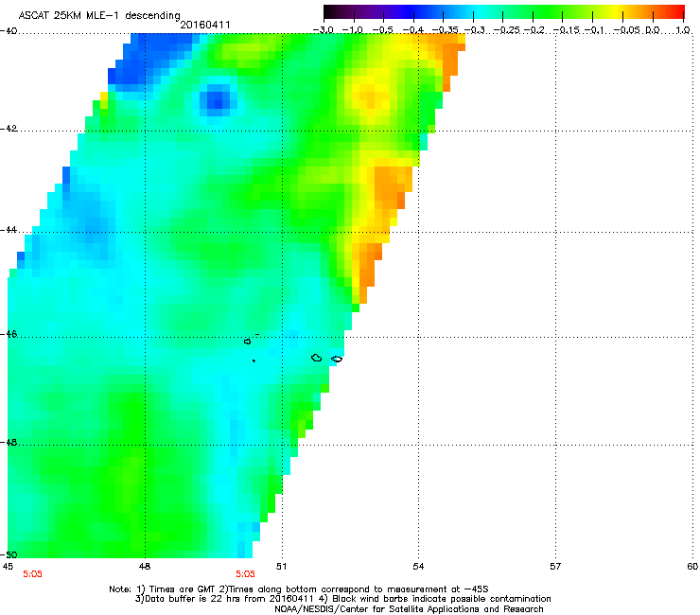Viewport: 700px width, 615px height.
Task: Click the -50 latitude axis label
Action: [9, 554]
